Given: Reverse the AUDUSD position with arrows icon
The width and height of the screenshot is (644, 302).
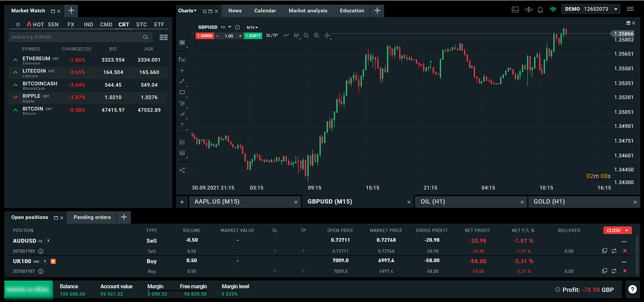Looking at the screenshot, I should 613,251.
